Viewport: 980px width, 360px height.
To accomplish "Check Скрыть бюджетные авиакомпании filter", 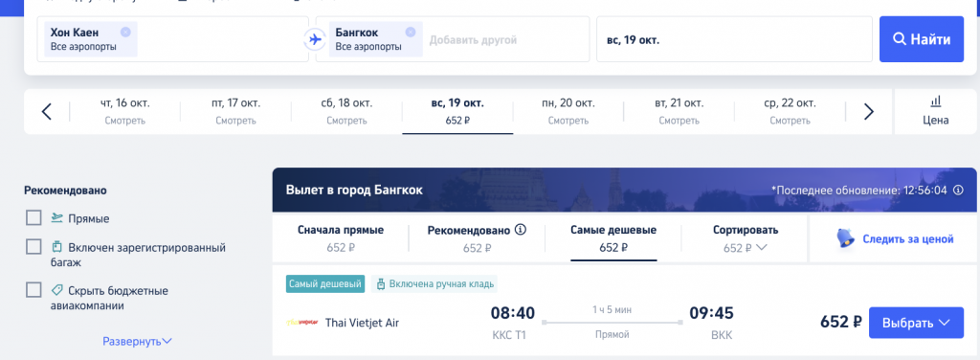I will (x=33, y=291).
